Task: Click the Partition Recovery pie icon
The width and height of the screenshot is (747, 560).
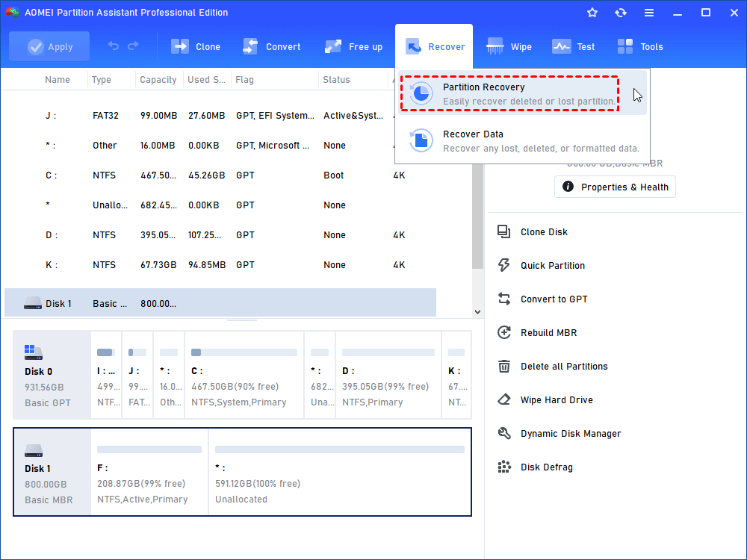Action: [x=421, y=93]
